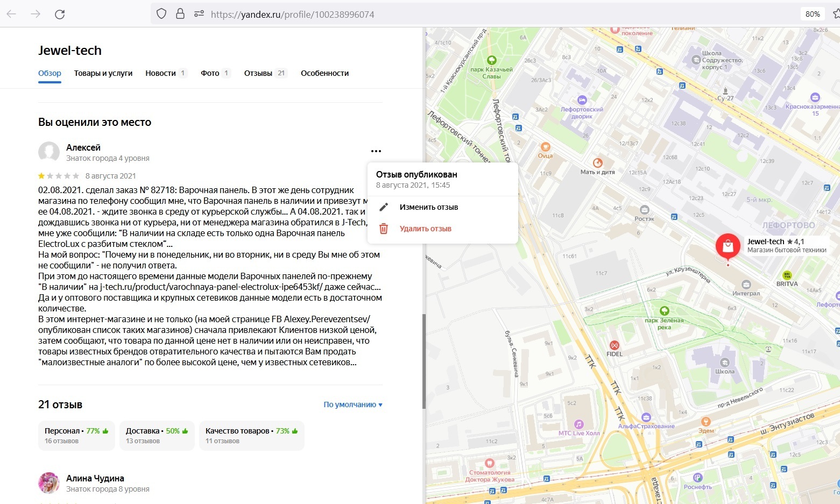Click the FIDEL red marker on map
The width and height of the screenshot is (840, 504).
(614, 345)
